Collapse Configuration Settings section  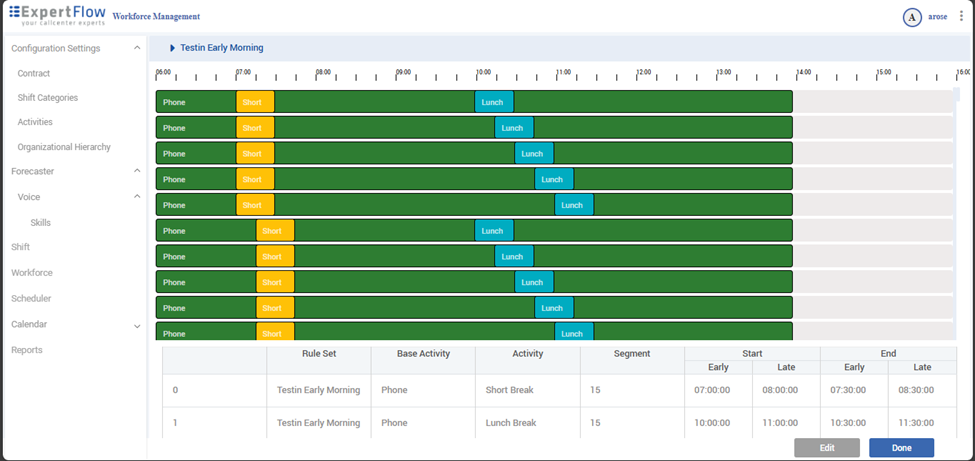(x=137, y=48)
